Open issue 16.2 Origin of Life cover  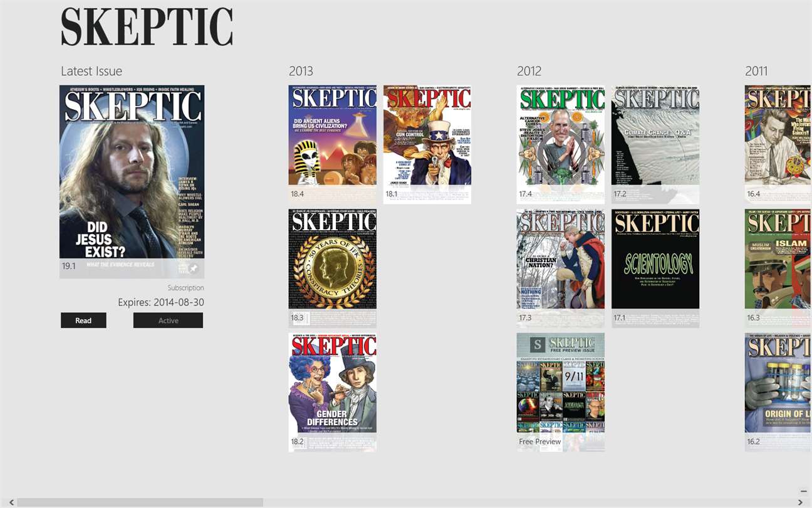(778, 392)
